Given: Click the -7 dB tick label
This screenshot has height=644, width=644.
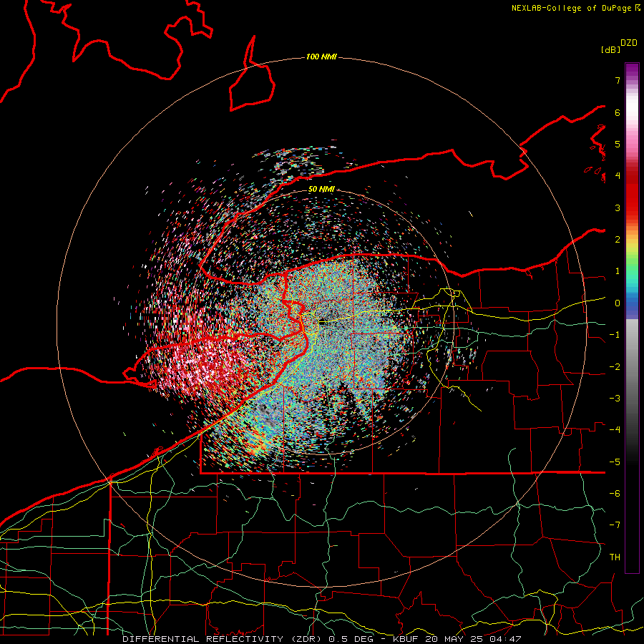Looking at the screenshot, I should pos(615,525).
